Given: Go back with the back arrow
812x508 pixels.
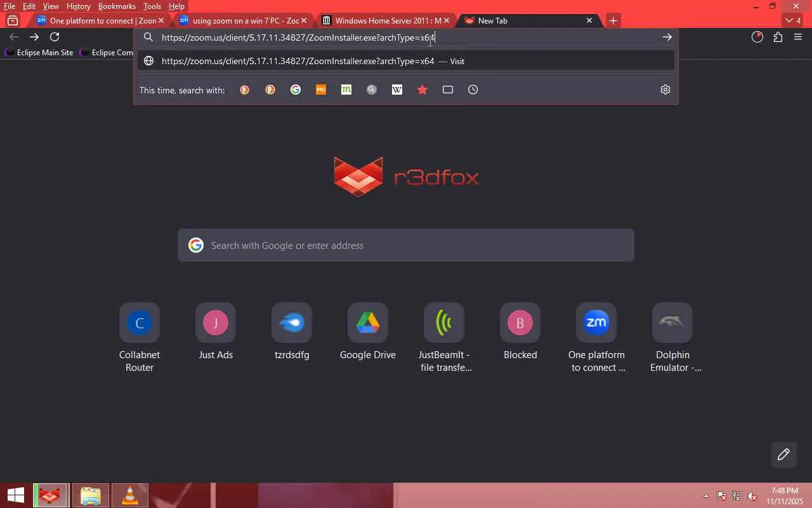Looking at the screenshot, I should tap(14, 37).
